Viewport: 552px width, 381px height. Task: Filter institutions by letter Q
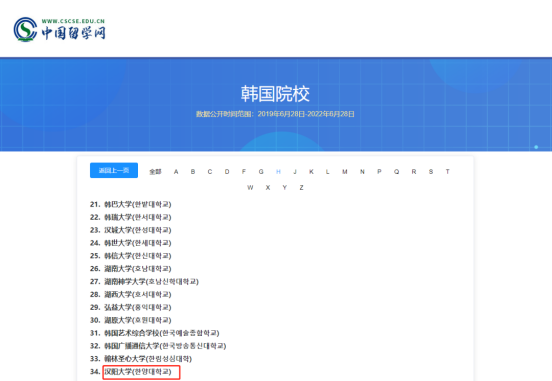(x=396, y=172)
